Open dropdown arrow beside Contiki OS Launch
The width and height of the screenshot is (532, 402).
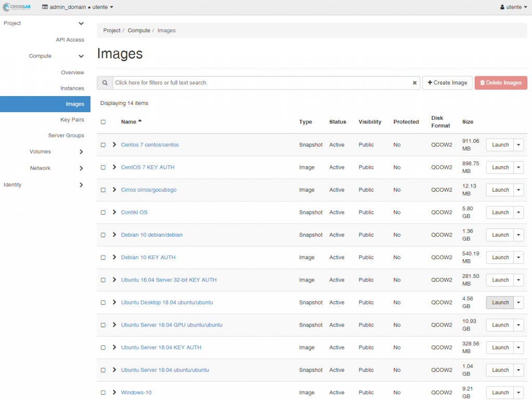click(518, 212)
